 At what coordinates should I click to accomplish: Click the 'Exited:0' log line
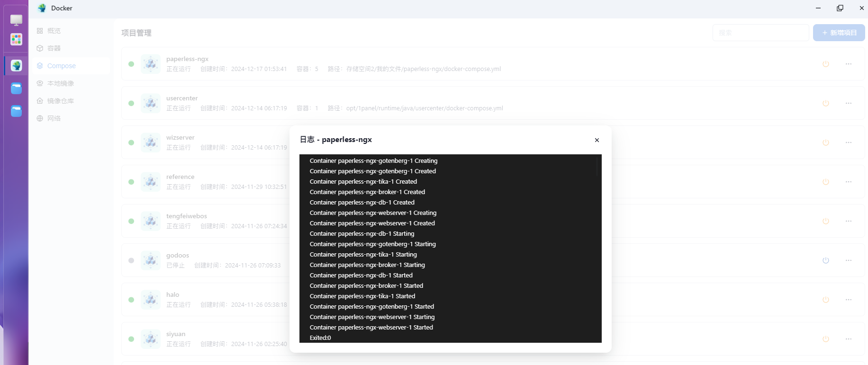tap(320, 338)
